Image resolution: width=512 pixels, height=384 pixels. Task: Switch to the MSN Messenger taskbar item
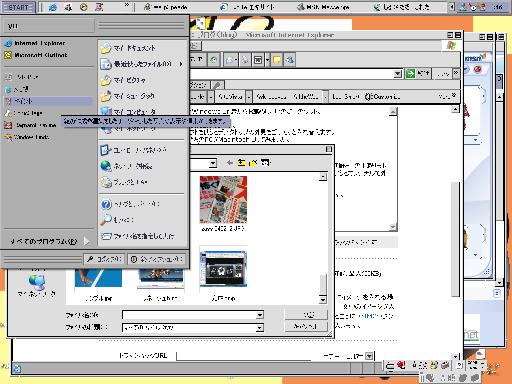coord(323,7)
